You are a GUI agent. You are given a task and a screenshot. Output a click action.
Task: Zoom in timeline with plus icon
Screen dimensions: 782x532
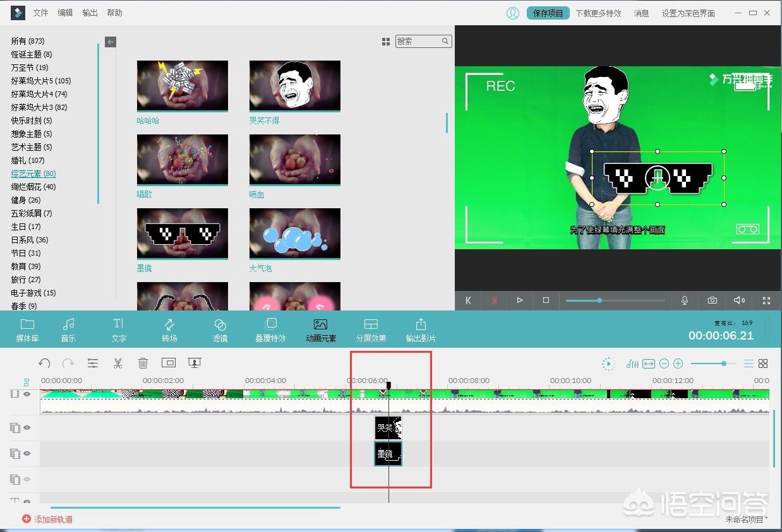[678, 364]
